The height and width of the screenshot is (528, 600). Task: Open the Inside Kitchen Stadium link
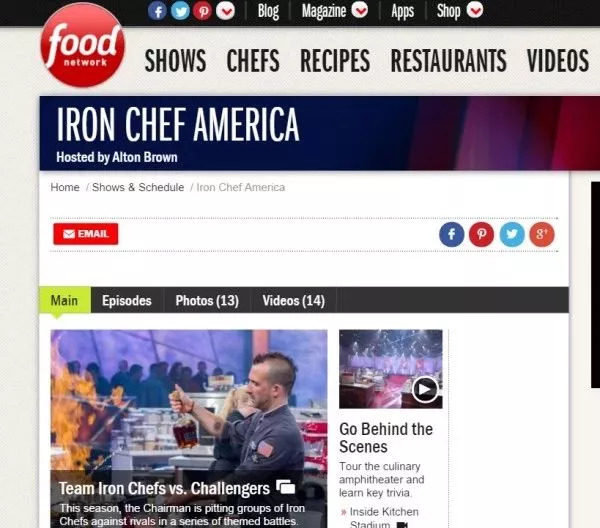[384, 518]
